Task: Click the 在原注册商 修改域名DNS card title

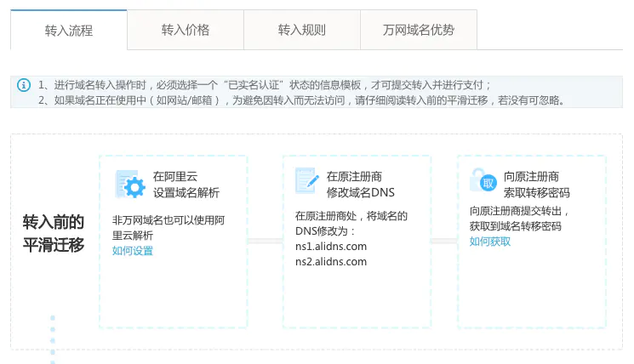Action: 360,185
